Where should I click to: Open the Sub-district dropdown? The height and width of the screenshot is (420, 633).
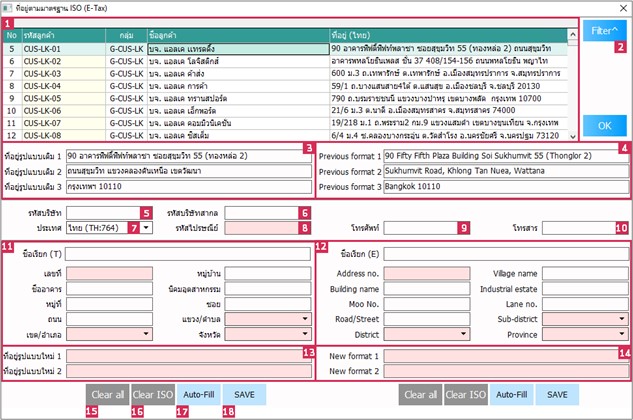click(622, 319)
